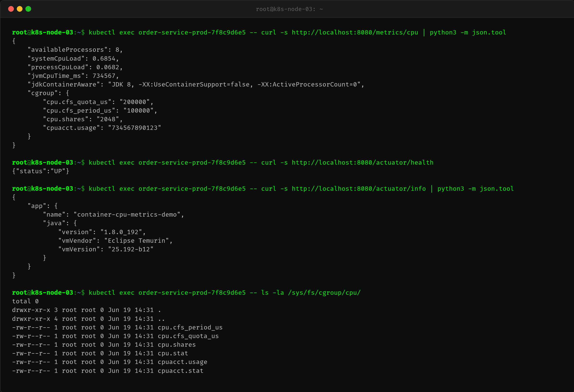
Task: Click the ls -la /sys/fs/cgroup/cpu/ command
Action: point(311,293)
